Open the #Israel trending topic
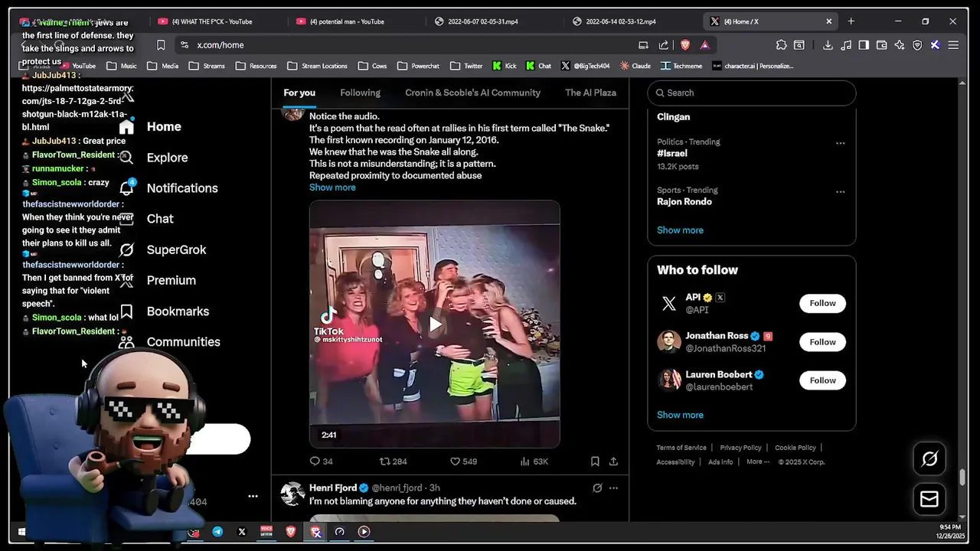980x551 pixels. 672,154
